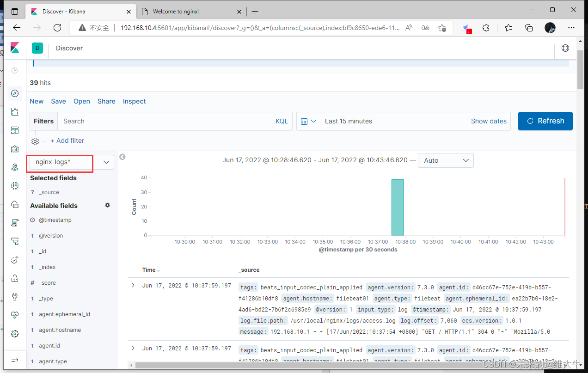The width and height of the screenshot is (588, 373).
Task: Open the Recently viewed clock icon
Action: pos(15,70)
